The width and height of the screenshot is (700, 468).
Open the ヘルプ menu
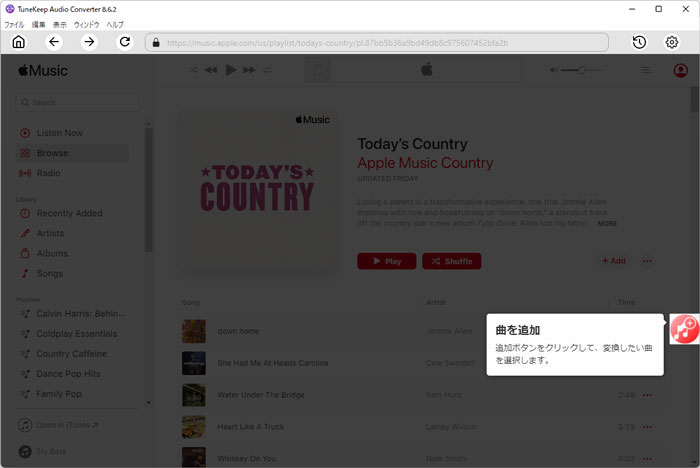pyautogui.click(x=115, y=25)
